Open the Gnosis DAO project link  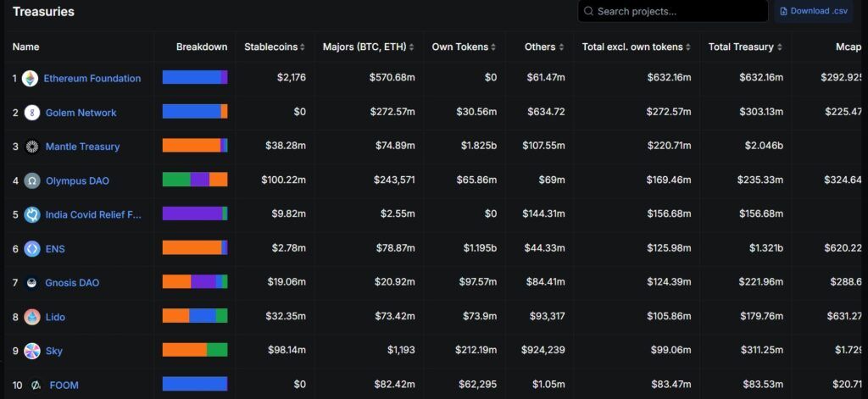click(x=73, y=283)
